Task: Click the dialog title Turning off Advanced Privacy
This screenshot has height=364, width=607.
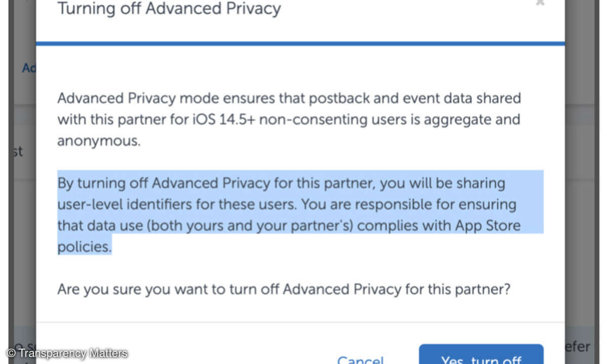Action: [x=169, y=9]
